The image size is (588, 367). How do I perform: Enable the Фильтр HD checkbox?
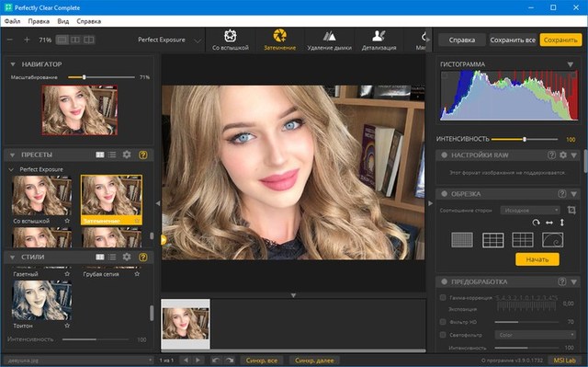point(443,322)
